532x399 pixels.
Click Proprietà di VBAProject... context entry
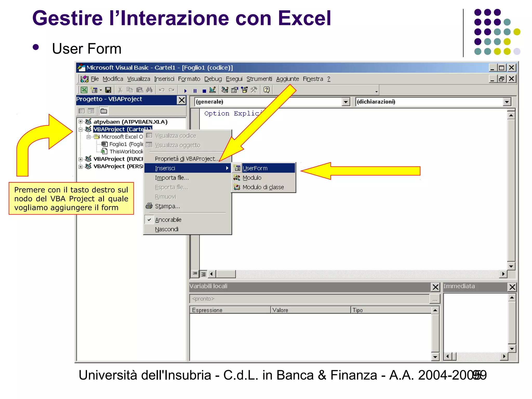point(187,159)
